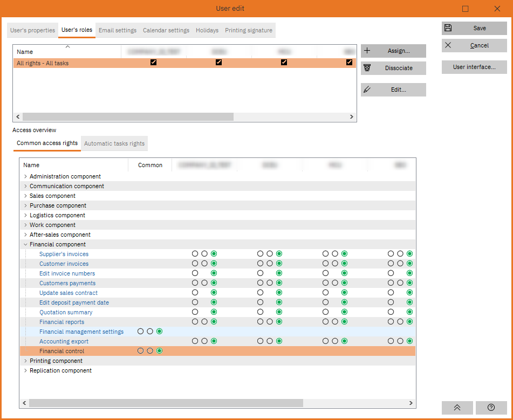513x420 pixels.
Task: Click the trash icon beside Dissociate
Action: point(367,68)
